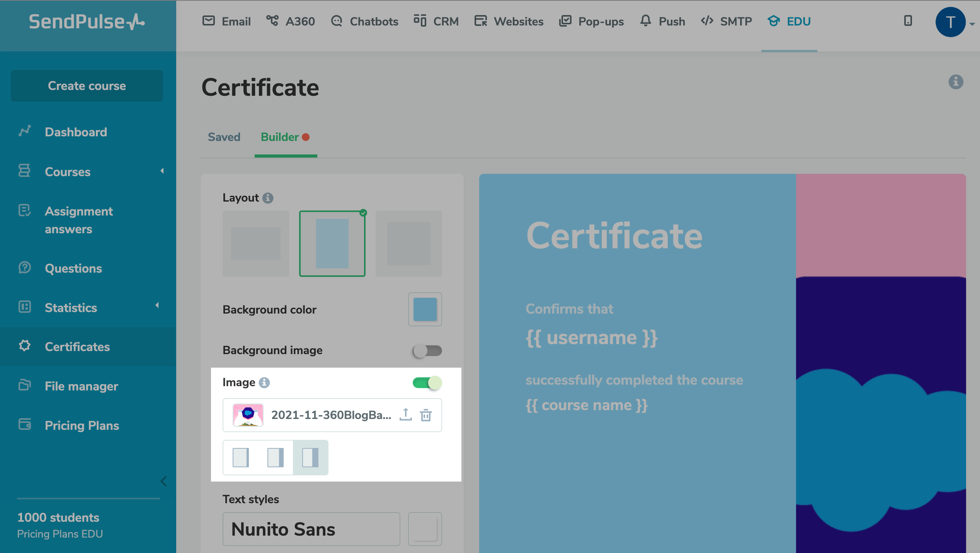Click the mobile device icon in header
The width and height of the screenshot is (980, 553).
click(908, 21)
